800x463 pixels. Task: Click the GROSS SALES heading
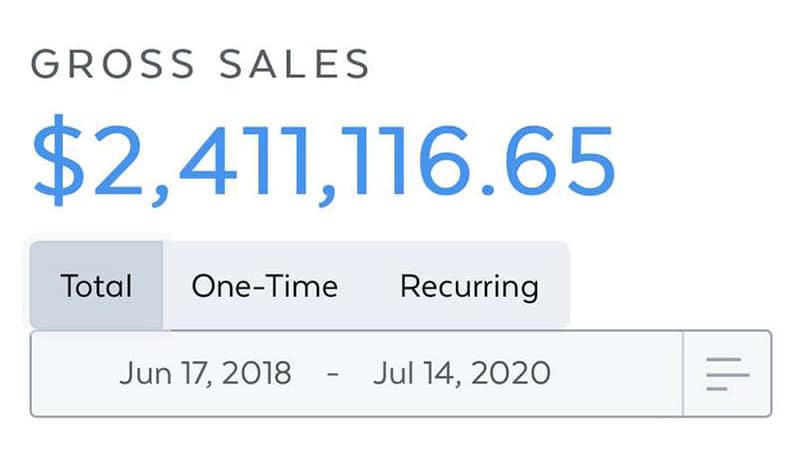tap(200, 64)
